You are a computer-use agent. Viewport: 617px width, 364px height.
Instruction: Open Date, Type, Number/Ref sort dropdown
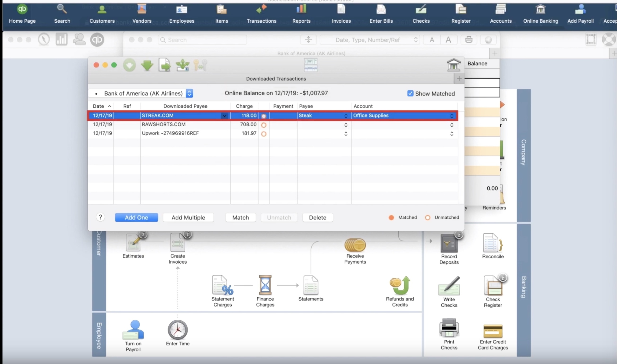coord(370,40)
